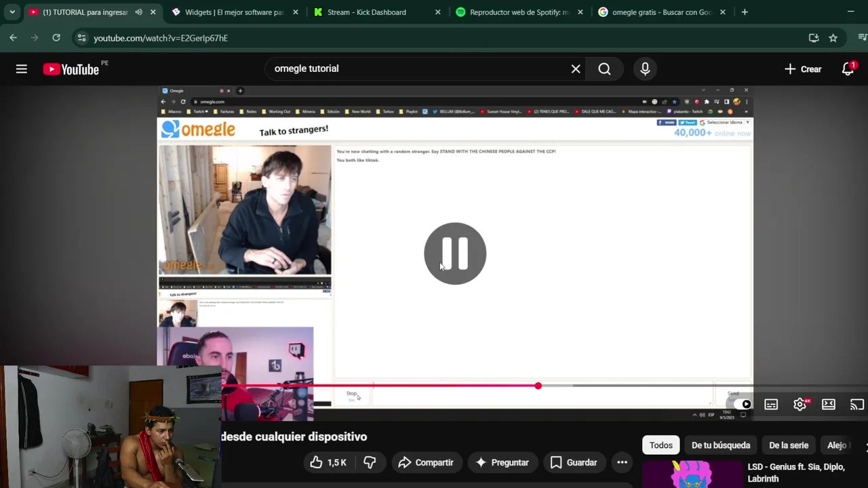Image resolution: width=868 pixels, height=488 pixels.
Task: Cast video with the Cast icon
Action: tap(857, 405)
